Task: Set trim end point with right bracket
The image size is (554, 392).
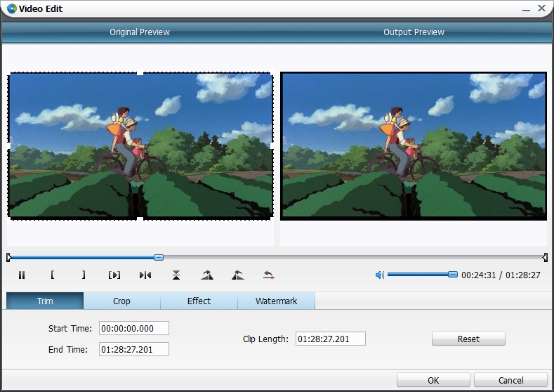Action: (x=84, y=275)
